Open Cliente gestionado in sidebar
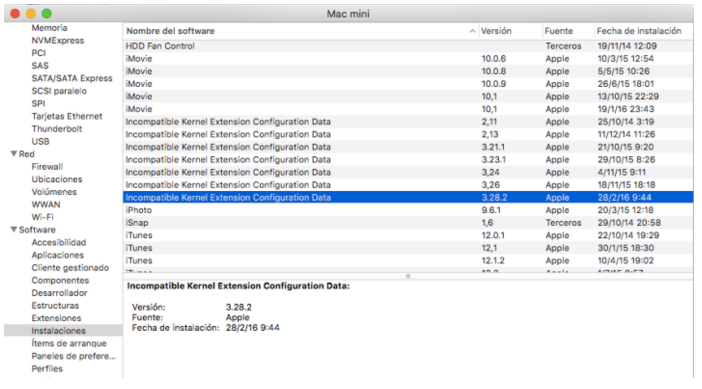 70,267
